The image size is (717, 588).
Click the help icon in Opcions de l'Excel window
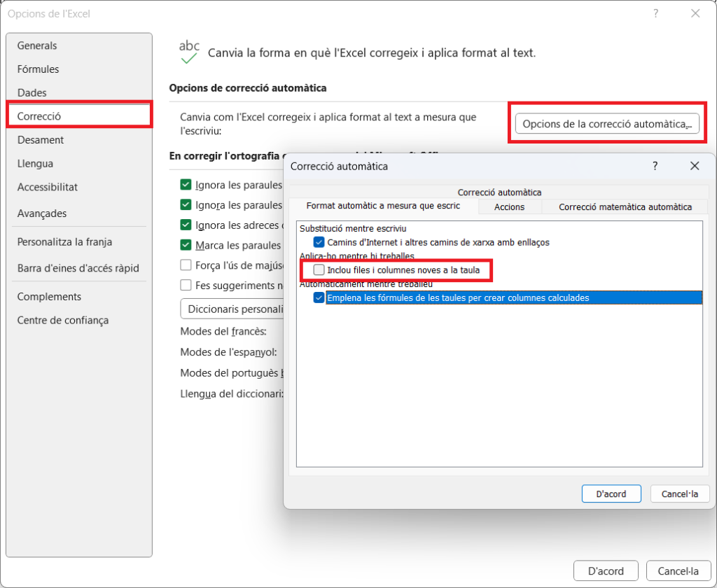click(x=655, y=14)
